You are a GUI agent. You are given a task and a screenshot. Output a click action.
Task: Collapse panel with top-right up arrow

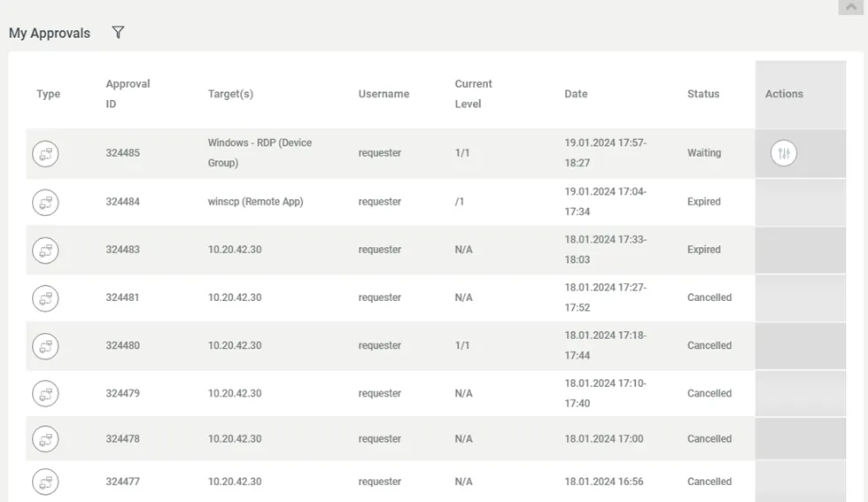point(851,7)
